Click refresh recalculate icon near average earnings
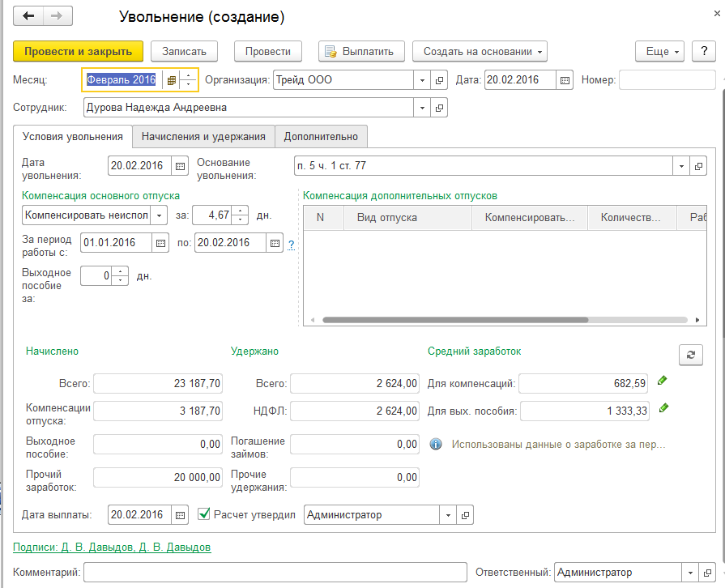Viewport: 725px width, 588px height. pos(690,355)
